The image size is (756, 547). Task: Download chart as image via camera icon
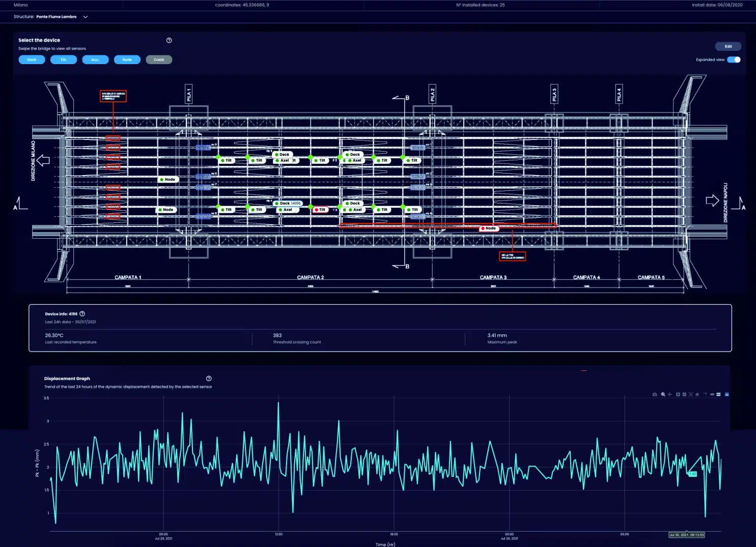coord(655,394)
